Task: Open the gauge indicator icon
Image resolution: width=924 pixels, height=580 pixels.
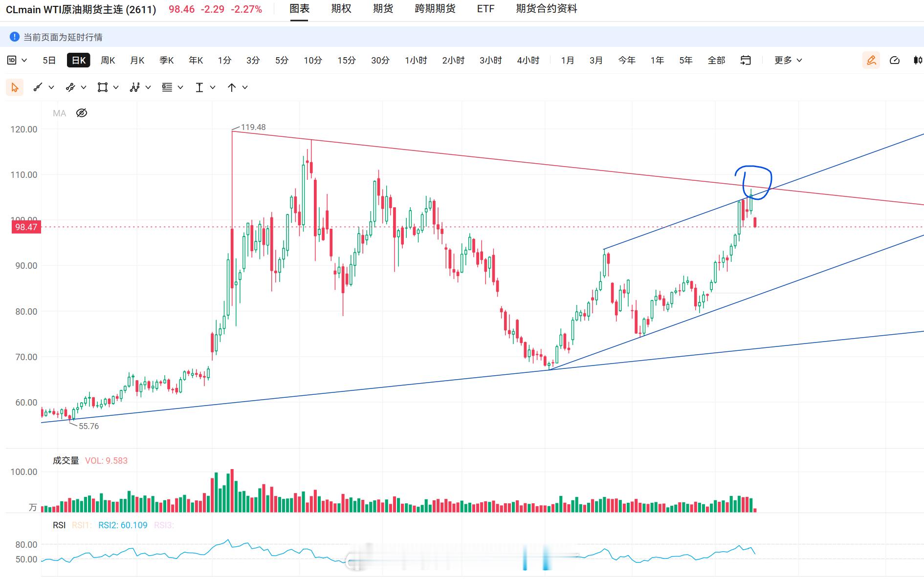Action: [895, 60]
